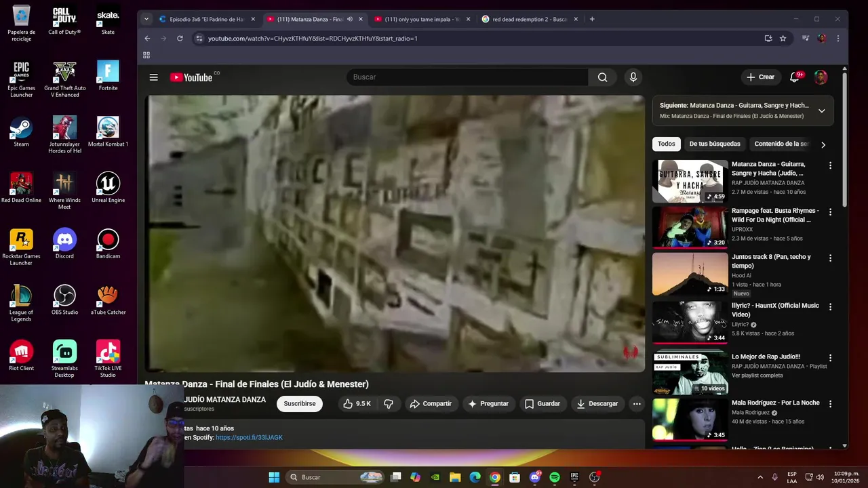The height and width of the screenshot is (488, 868).
Task: Start voice search with microphone icon
Action: coord(633,77)
